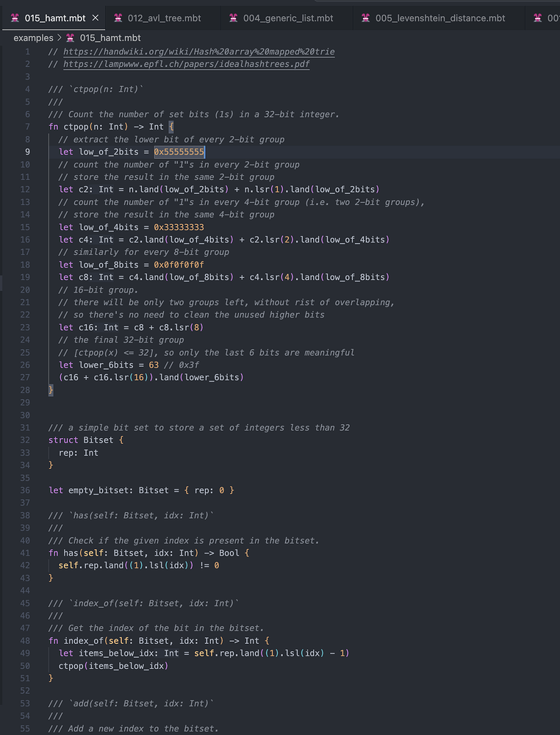Expand the examples folder breadcrumb
Image resolution: width=560 pixels, height=735 pixels.
(x=33, y=37)
